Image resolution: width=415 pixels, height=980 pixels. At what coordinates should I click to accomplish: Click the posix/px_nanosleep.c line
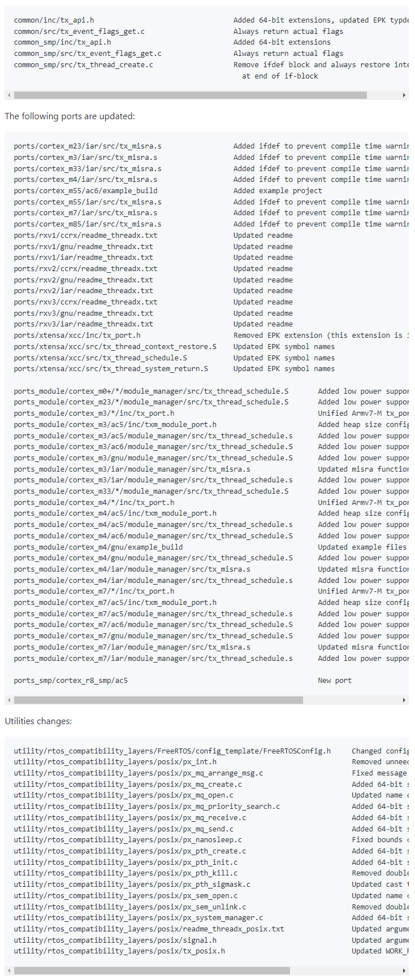128,840
